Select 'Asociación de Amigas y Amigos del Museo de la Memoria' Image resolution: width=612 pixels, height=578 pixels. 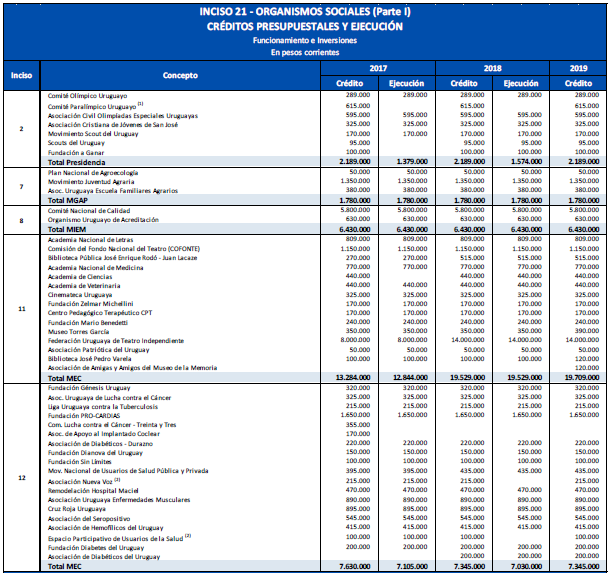coord(132,368)
